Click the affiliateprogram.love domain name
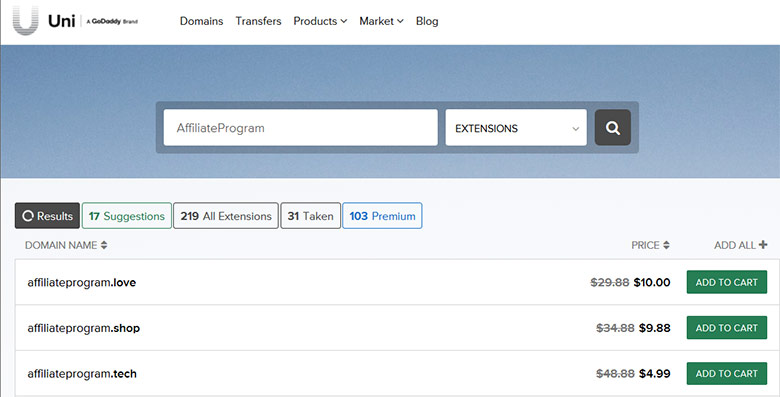The height and width of the screenshot is (397, 780). pyautogui.click(x=82, y=283)
